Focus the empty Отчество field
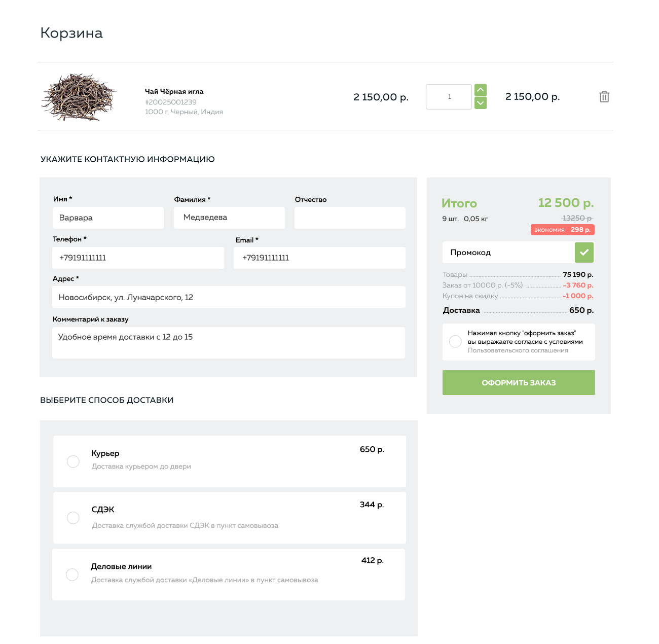 point(350,218)
